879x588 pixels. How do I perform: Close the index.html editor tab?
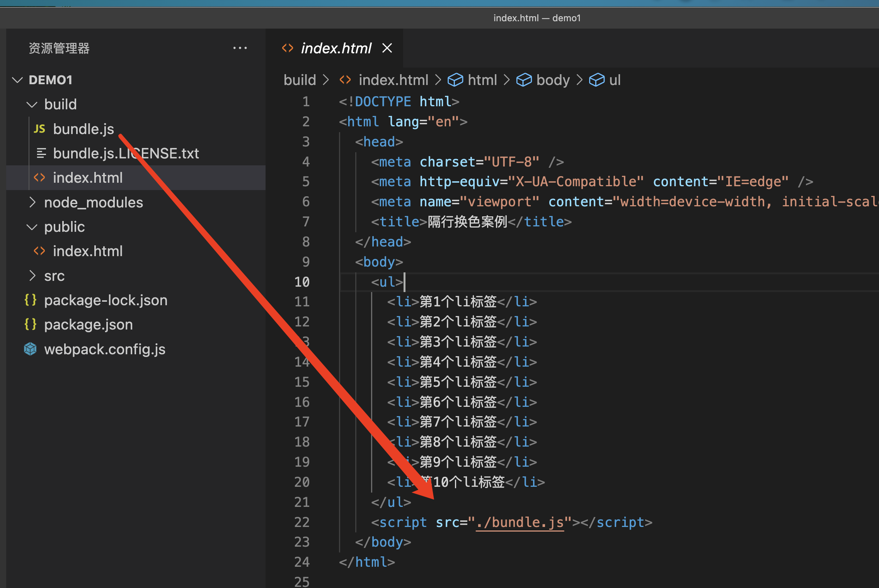point(387,48)
